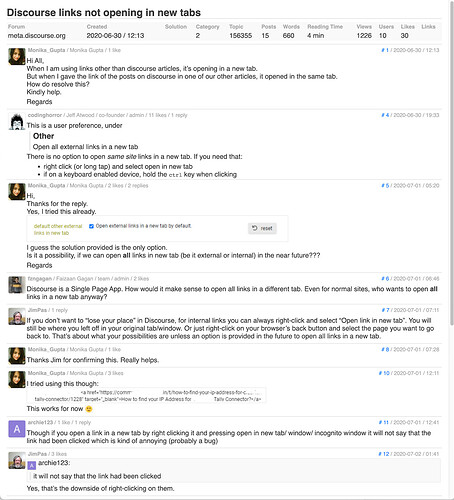Click JimPas avatar on post #12
This screenshot has width=454, height=500.
click(17, 460)
